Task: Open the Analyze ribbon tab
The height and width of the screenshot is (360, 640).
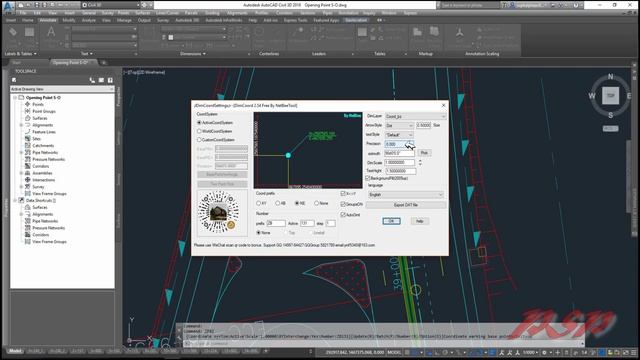Action: click(89, 20)
